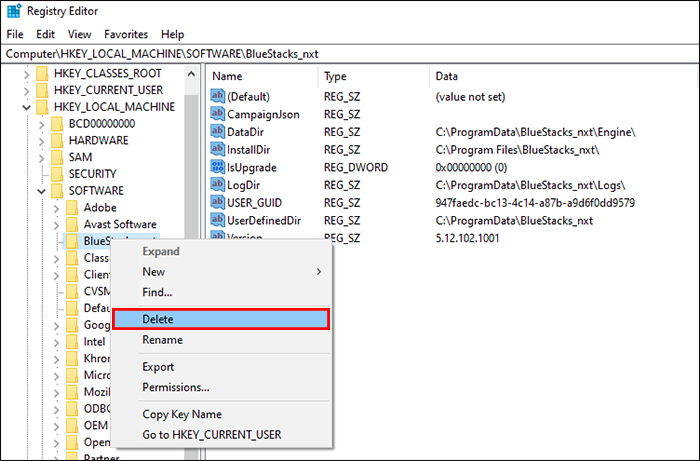Click the registry path address bar

pos(350,54)
